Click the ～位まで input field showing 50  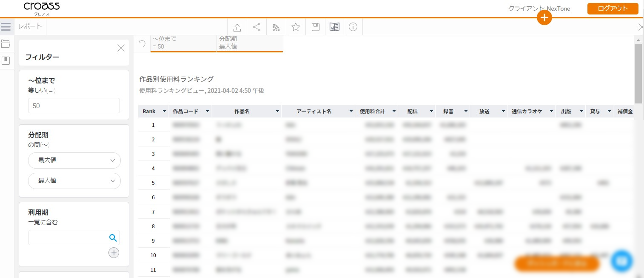[74, 106]
